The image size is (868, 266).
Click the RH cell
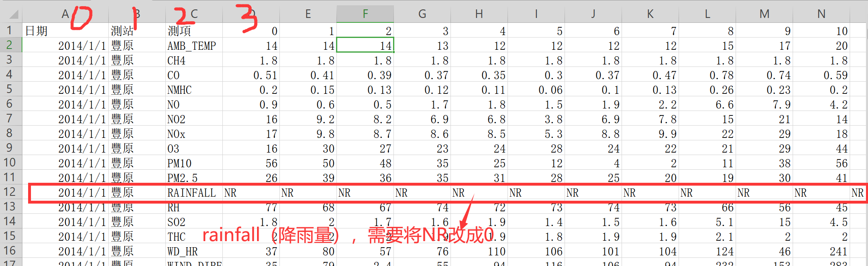[x=194, y=207]
